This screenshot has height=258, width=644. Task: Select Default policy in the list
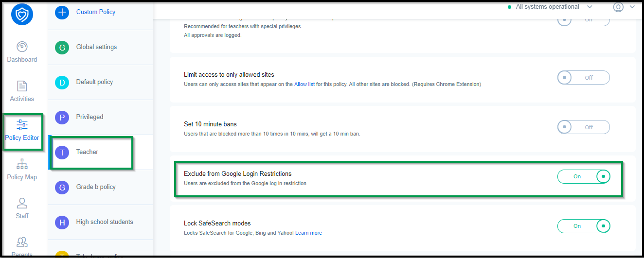(101, 82)
